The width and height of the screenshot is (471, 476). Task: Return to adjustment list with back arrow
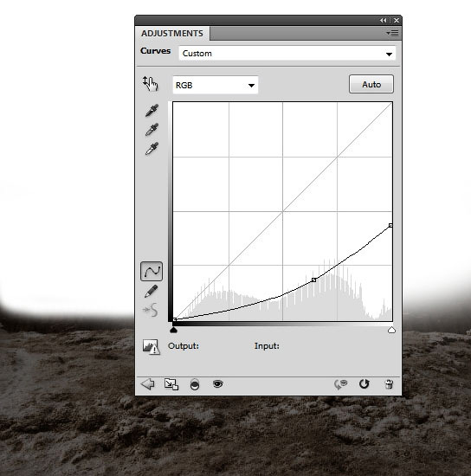pyautogui.click(x=148, y=384)
